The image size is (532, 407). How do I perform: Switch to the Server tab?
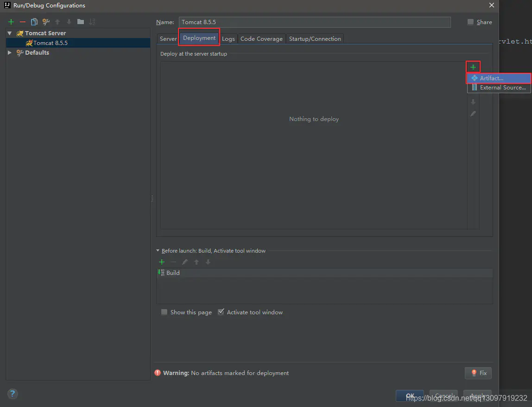pyautogui.click(x=168, y=38)
